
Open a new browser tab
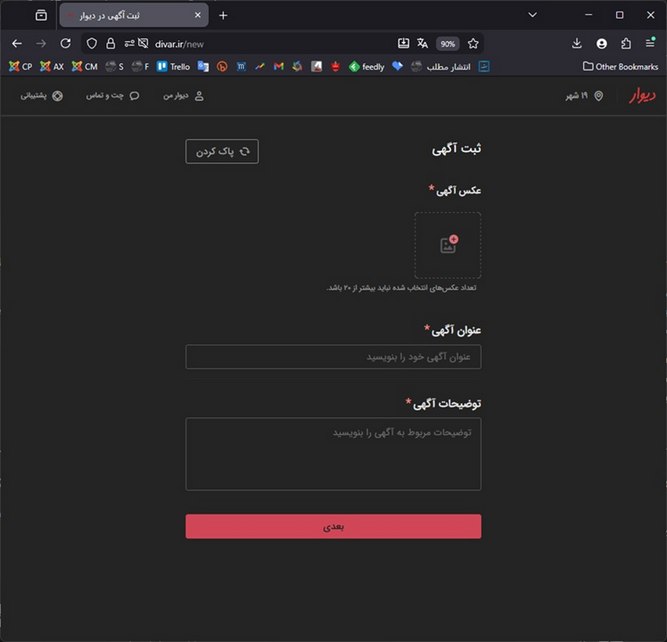(x=223, y=15)
